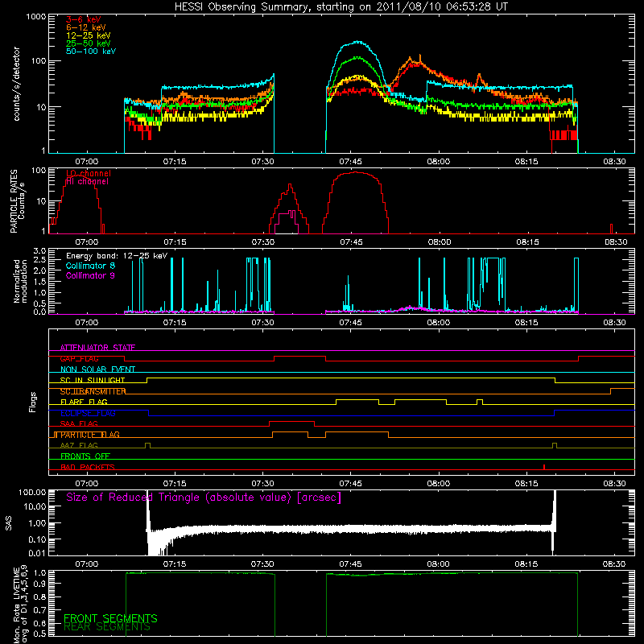644x644 pixels.
Task: Click the 3.0 tick on modulation plot
Action: [39, 251]
